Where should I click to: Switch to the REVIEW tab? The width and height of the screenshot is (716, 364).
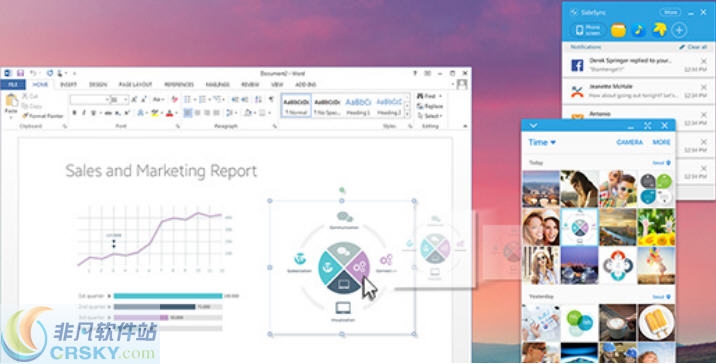click(x=250, y=84)
